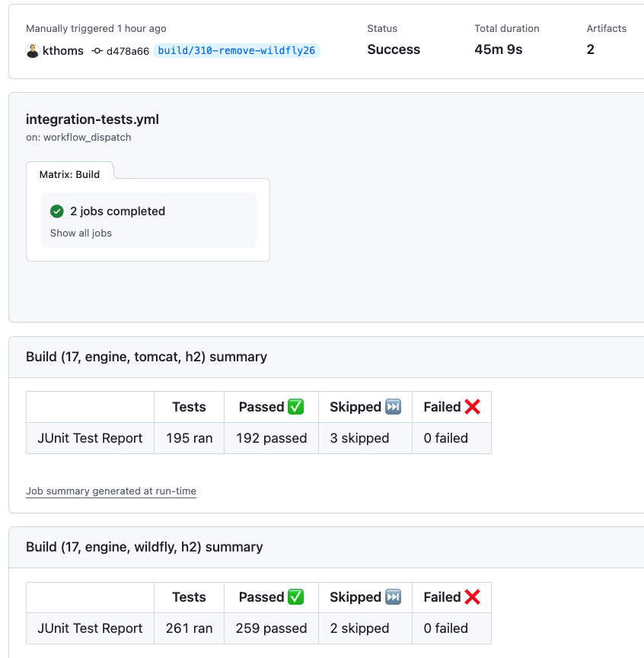Open Job summary generated at run-time link
The width and height of the screenshot is (644, 658).
111,491
